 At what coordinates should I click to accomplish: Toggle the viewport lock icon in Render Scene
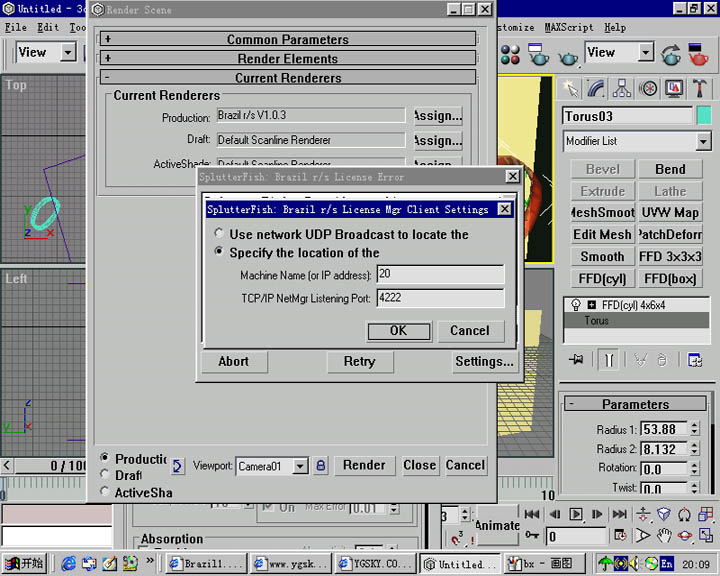(321, 466)
